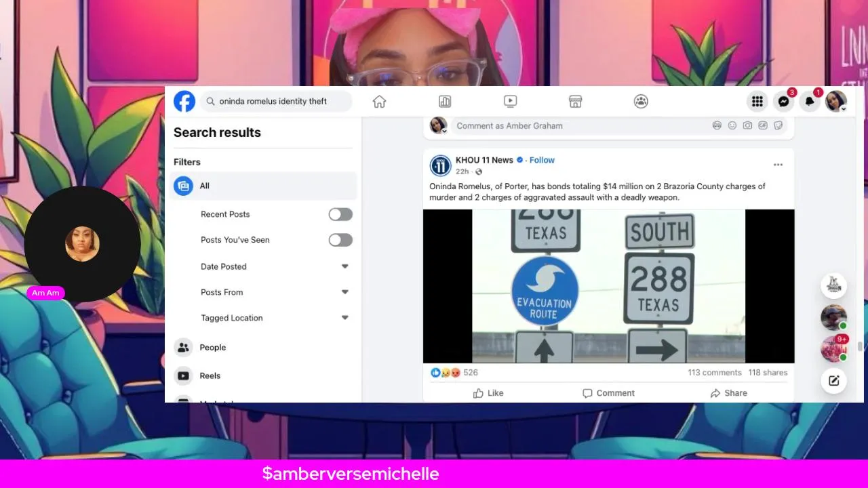The height and width of the screenshot is (488, 868).
Task: Open the Watch video icon
Action: click(511, 102)
